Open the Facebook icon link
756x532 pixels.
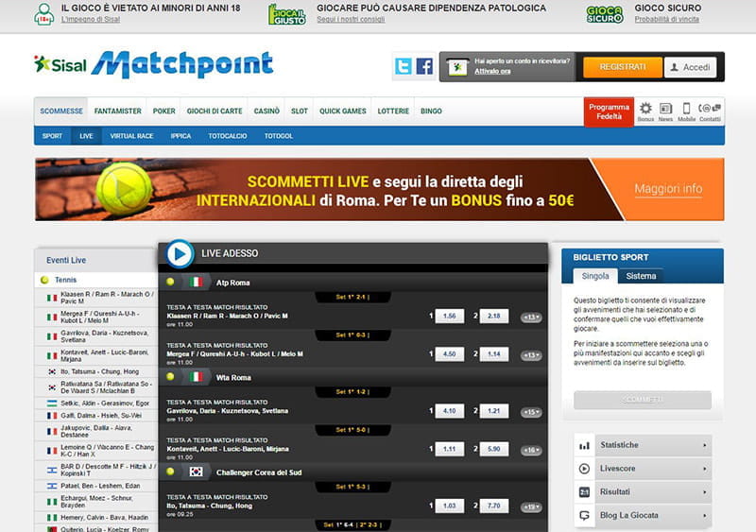pos(424,66)
